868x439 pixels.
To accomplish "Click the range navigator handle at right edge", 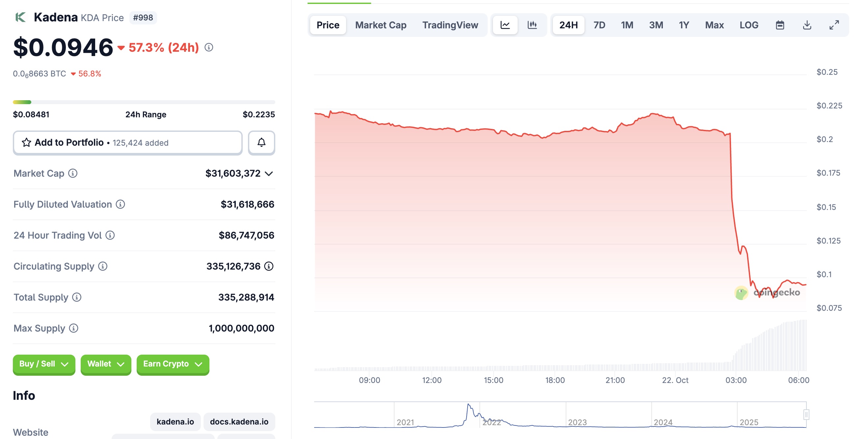I will click(806, 414).
